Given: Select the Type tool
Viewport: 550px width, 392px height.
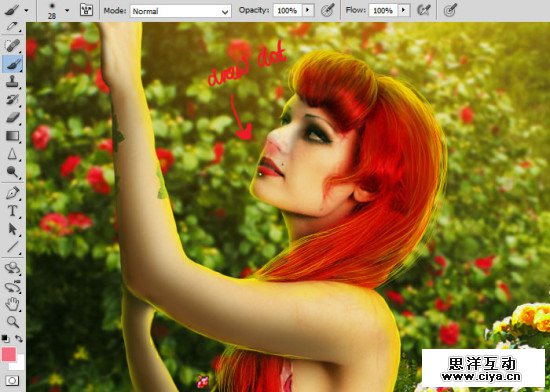Looking at the screenshot, I should 12,211.
